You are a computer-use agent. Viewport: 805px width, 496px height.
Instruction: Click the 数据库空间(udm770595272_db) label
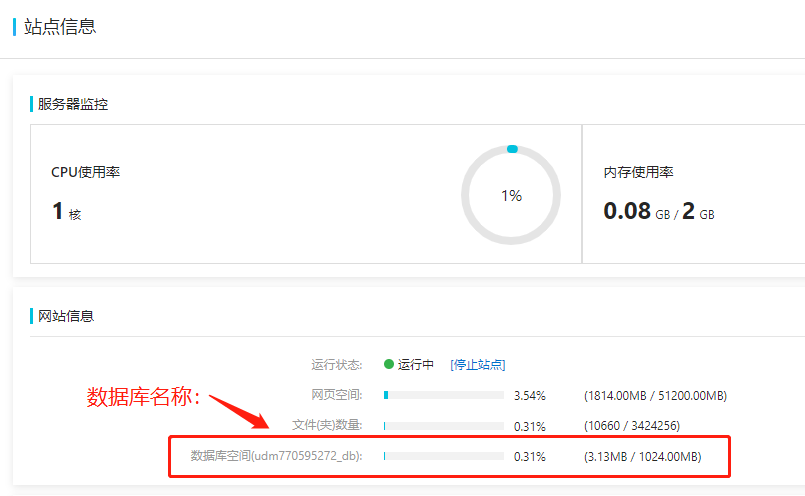pos(276,456)
